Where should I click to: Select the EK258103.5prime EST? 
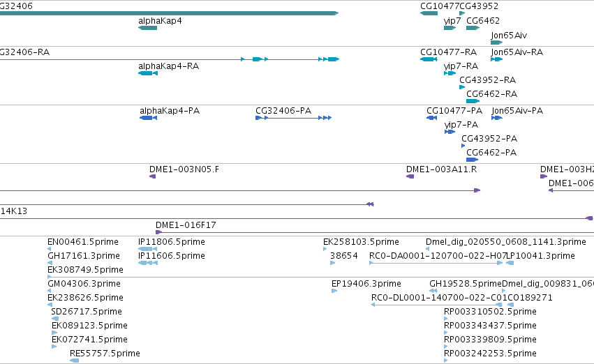(325, 249)
